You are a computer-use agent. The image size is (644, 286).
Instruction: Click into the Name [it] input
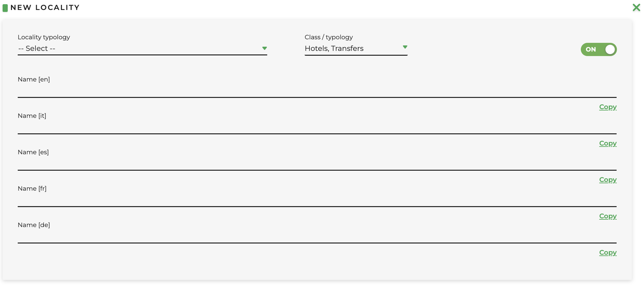[x=317, y=128]
